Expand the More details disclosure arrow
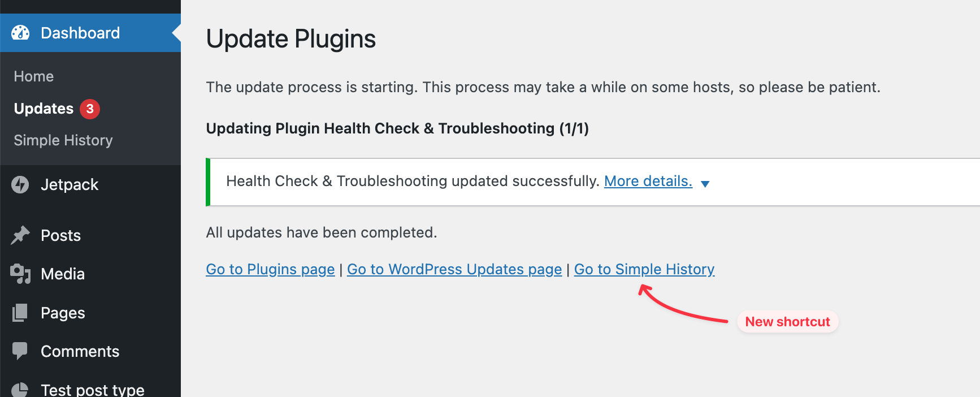The height and width of the screenshot is (397, 980). 705,183
